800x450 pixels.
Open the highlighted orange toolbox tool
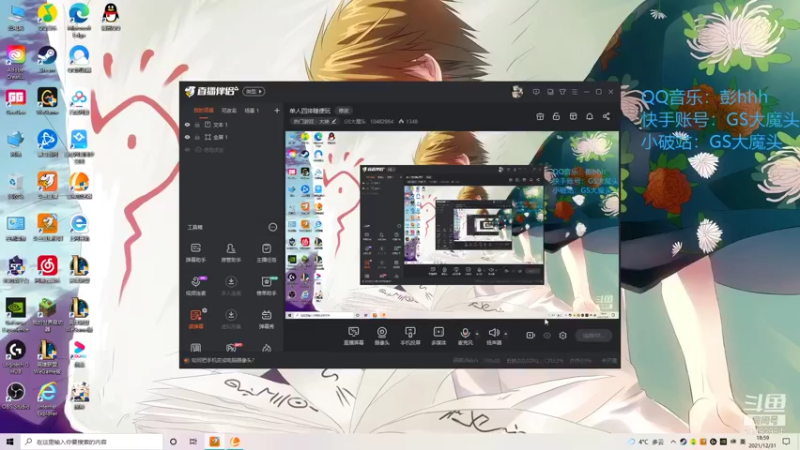coord(196,319)
